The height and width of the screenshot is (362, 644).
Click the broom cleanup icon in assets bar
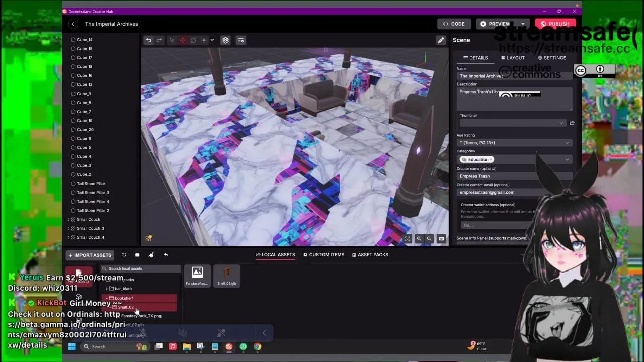(x=151, y=255)
